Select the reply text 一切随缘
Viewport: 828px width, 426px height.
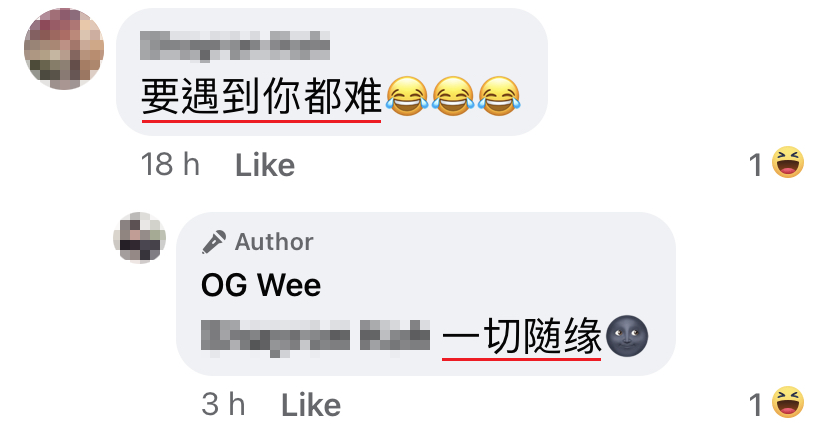522,336
